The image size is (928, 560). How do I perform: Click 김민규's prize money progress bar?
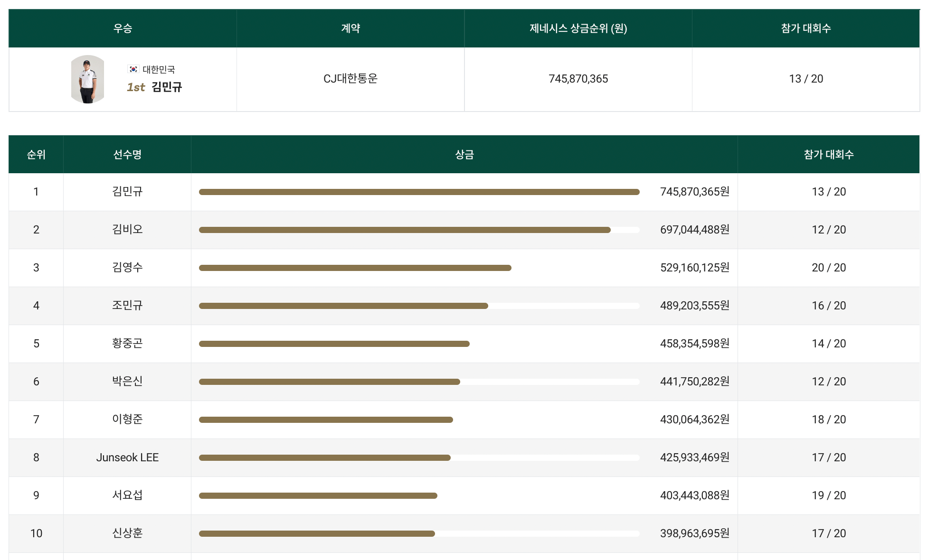(x=419, y=192)
